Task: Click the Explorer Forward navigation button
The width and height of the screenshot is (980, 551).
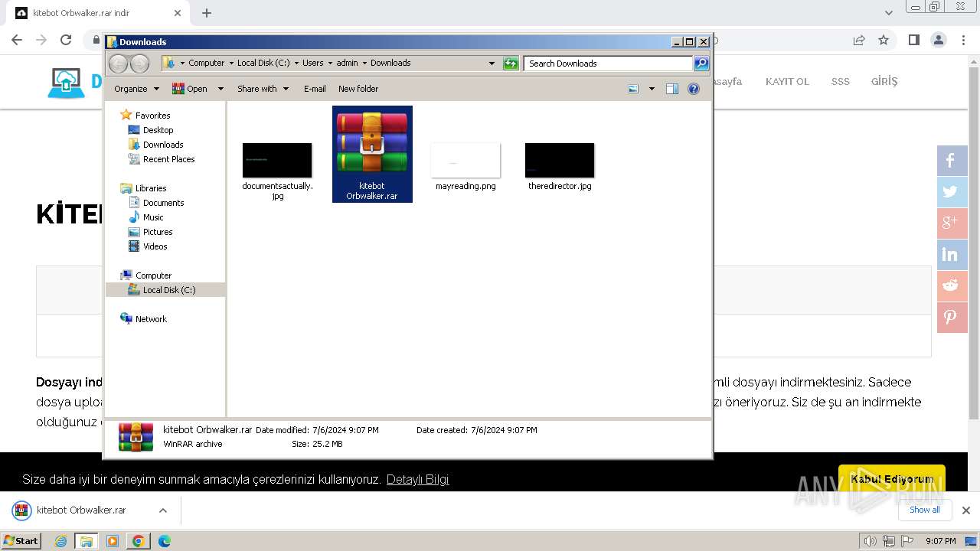Action: click(x=139, y=64)
